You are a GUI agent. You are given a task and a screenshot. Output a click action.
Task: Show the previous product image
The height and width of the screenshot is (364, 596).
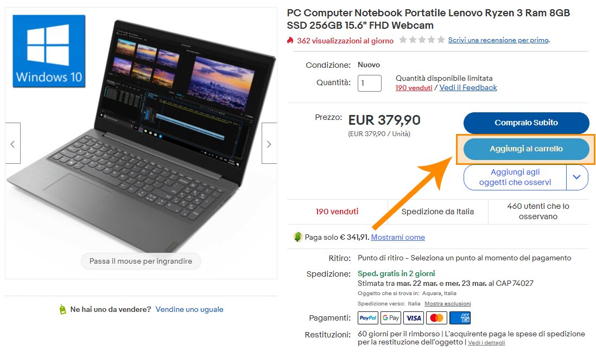[12, 143]
